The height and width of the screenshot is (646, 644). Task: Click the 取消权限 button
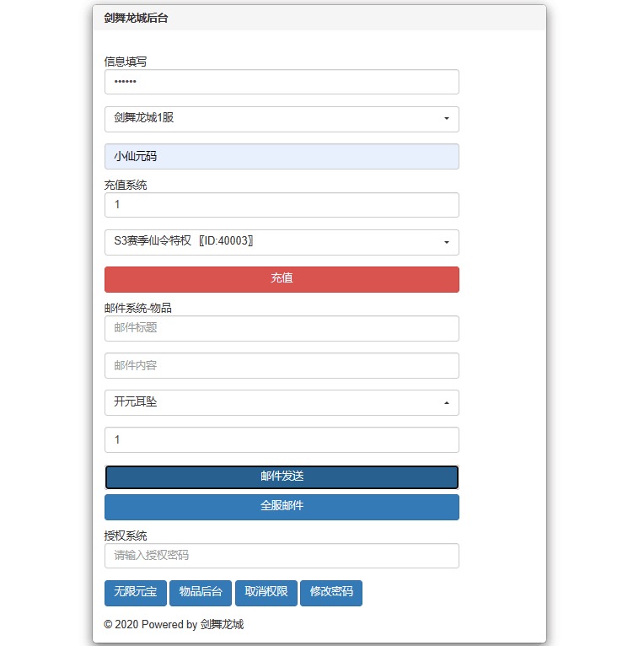(266, 593)
